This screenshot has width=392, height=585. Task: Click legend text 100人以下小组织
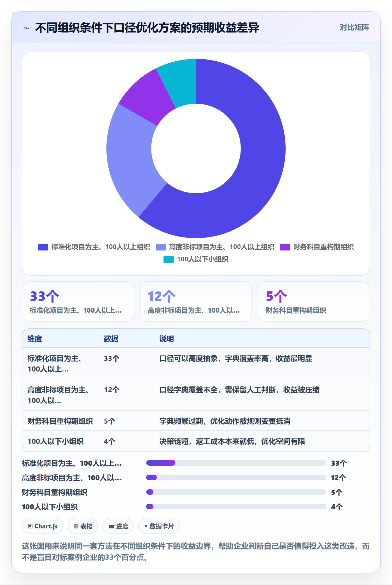[x=203, y=259]
